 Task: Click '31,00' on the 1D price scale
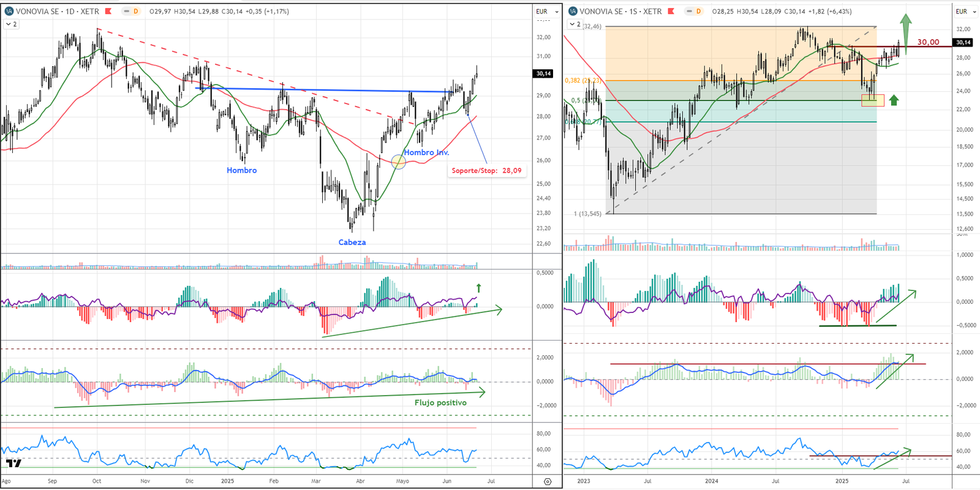pyautogui.click(x=543, y=56)
